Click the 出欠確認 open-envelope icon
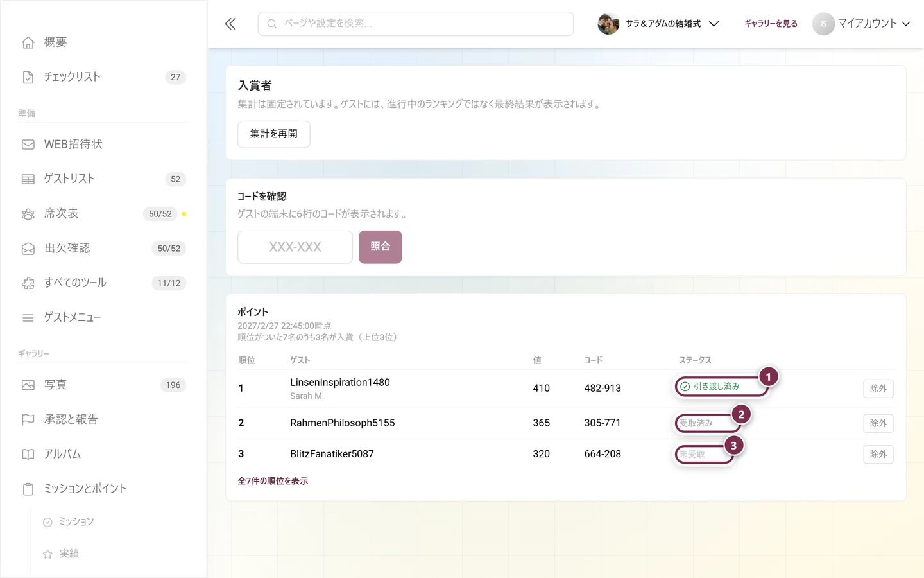The height and width of the screenshot is (578, 924). (x=28, y=249)
